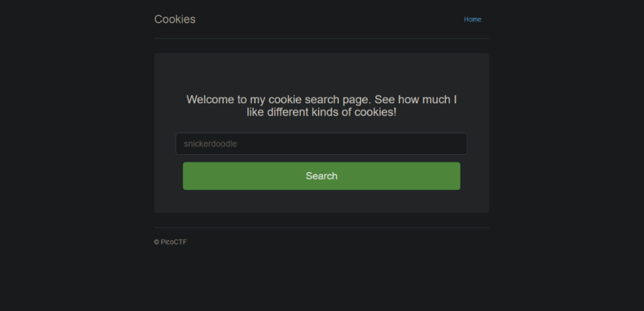Click the "Search" label on green button
Viewport: 644px width, 311px height.
pos(321,176)
